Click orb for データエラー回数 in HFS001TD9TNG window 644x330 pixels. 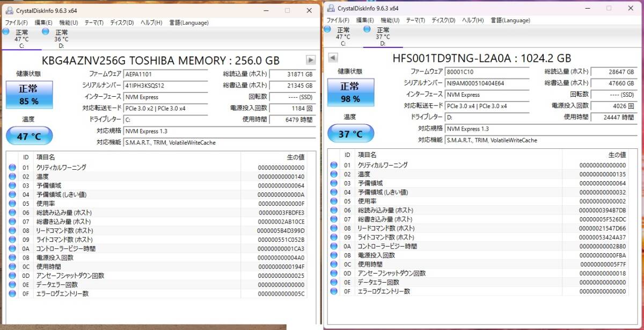click(x=334, y=283)
